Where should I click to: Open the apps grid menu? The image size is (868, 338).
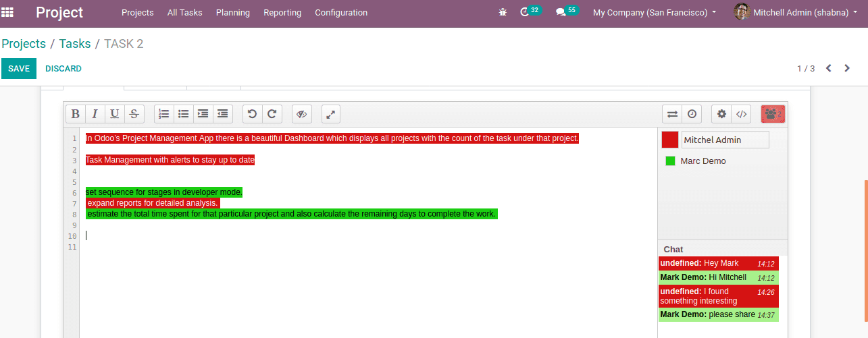(x=7, y=12)
